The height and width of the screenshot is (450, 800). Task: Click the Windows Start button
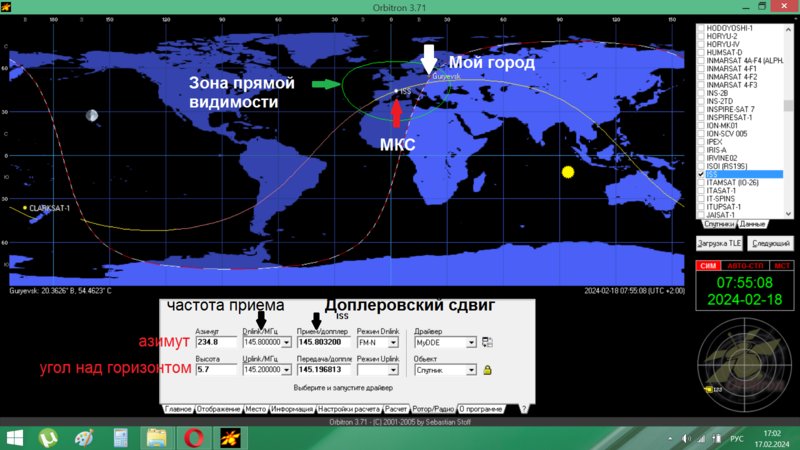(14, 438)
